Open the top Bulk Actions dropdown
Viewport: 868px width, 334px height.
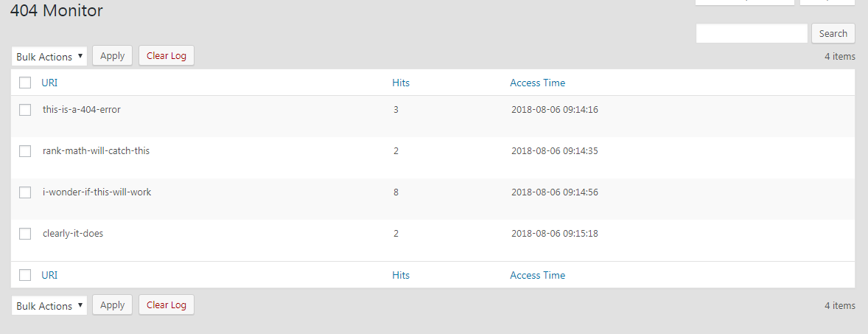[49, 57]
